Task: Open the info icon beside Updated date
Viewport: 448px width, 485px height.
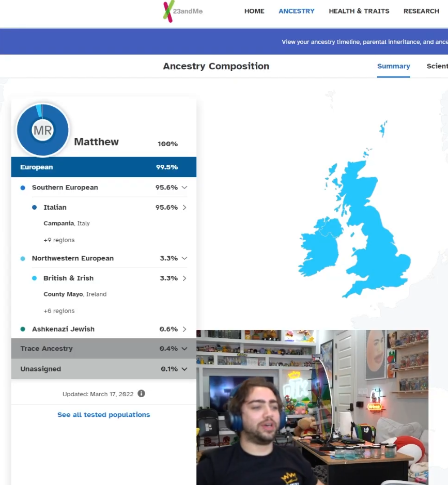Action: pyautogui.click(x=142, y=394)
